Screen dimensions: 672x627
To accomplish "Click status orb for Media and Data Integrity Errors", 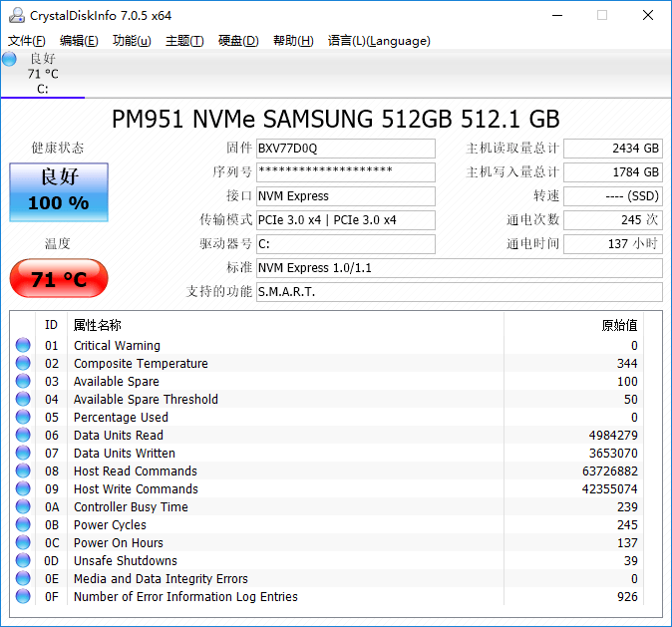I will coord(23,578).
